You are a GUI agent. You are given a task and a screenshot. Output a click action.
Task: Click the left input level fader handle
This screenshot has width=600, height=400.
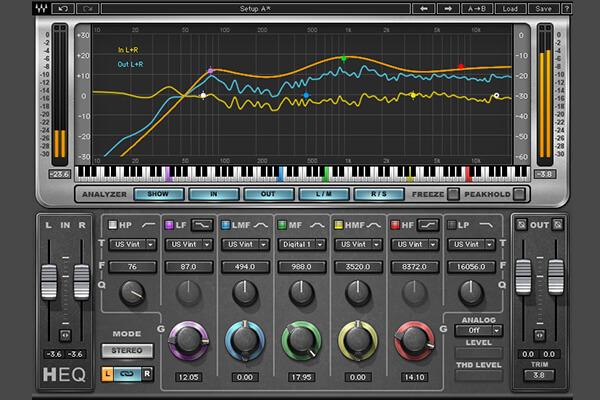click(51, 284)
